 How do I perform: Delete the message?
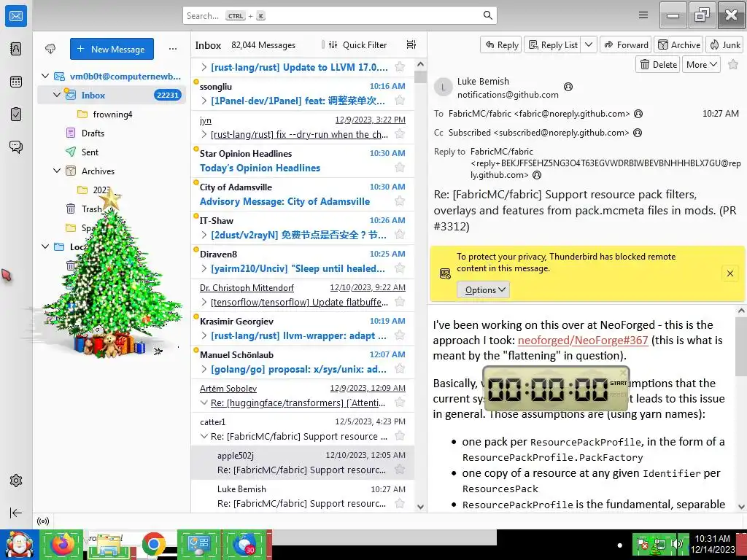[x=658, y=64]
